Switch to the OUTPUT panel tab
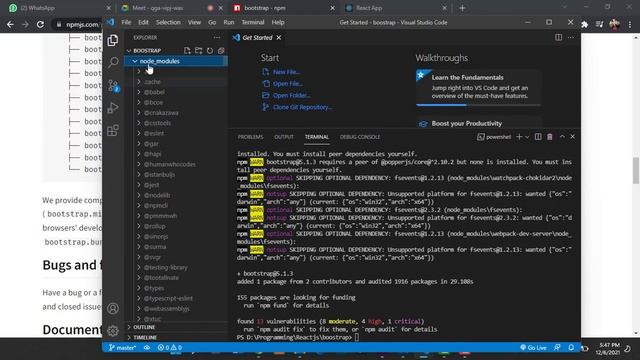The height and width of the screenshot is (360, 640). tap(284, 137)
